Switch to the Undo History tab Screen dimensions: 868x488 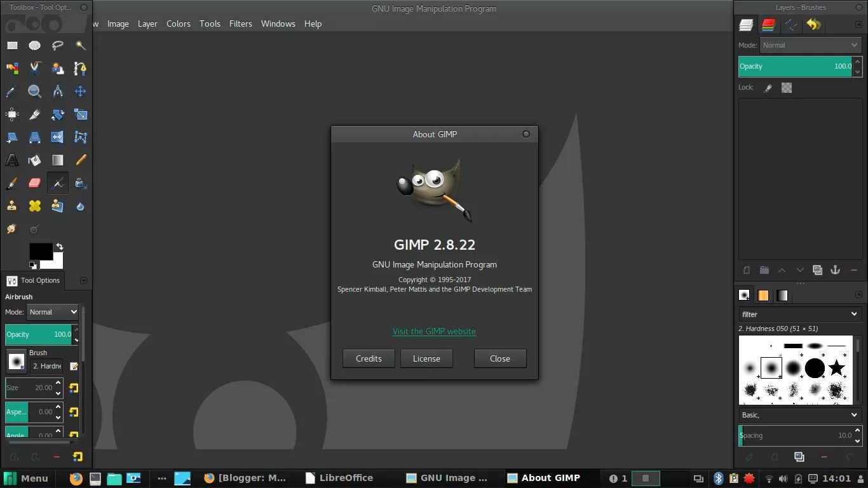[814, 25]
